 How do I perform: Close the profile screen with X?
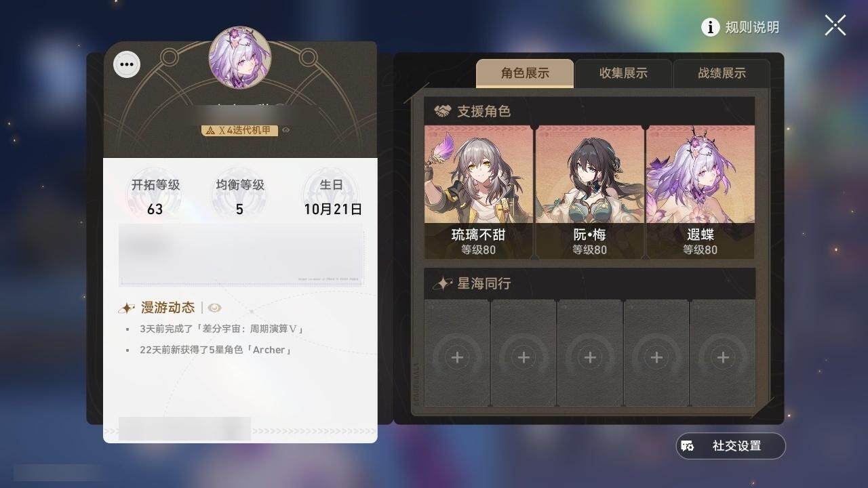(835, 25)
